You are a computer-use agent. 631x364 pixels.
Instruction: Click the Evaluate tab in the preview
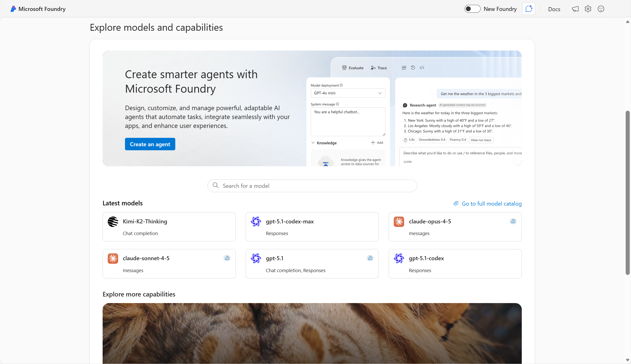353,68
